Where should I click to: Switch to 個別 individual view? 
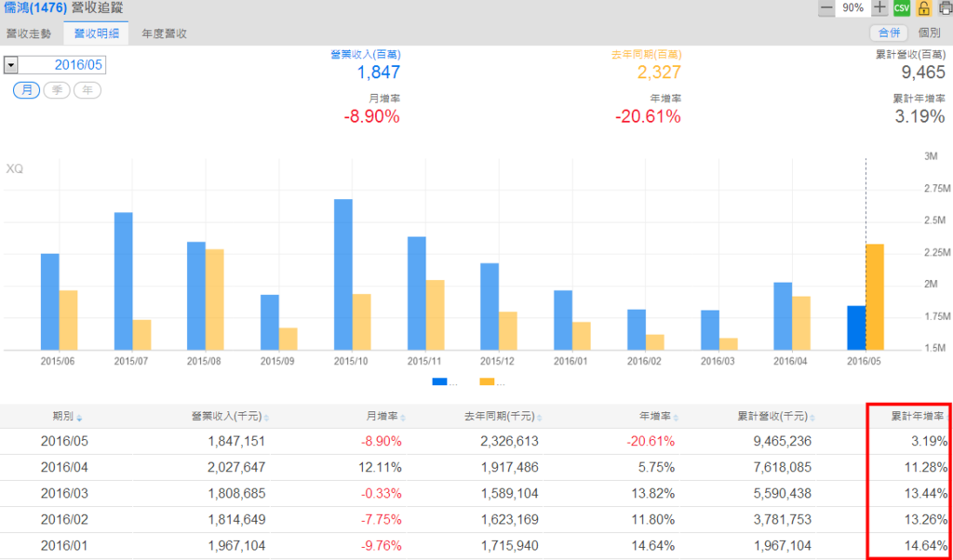(x=930, y=33)
